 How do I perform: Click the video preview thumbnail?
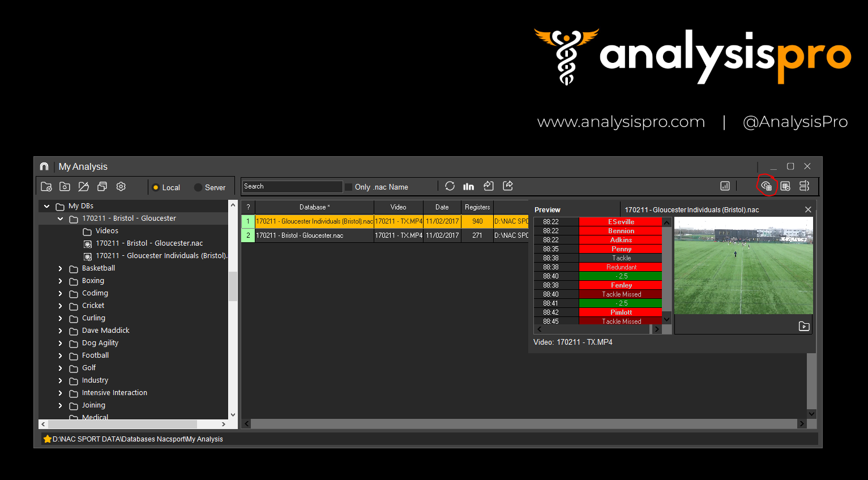coord(743,265)
